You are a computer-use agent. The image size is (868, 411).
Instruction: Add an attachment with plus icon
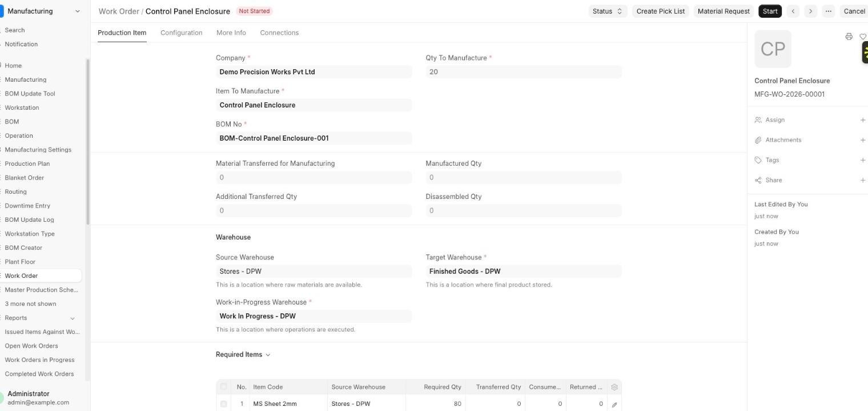(x=862, y=140)
